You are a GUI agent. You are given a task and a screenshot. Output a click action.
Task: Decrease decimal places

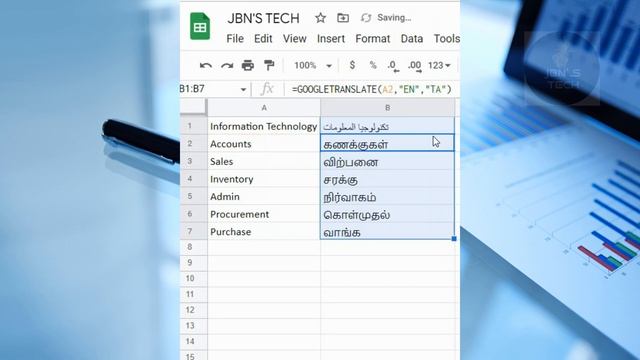393,66
